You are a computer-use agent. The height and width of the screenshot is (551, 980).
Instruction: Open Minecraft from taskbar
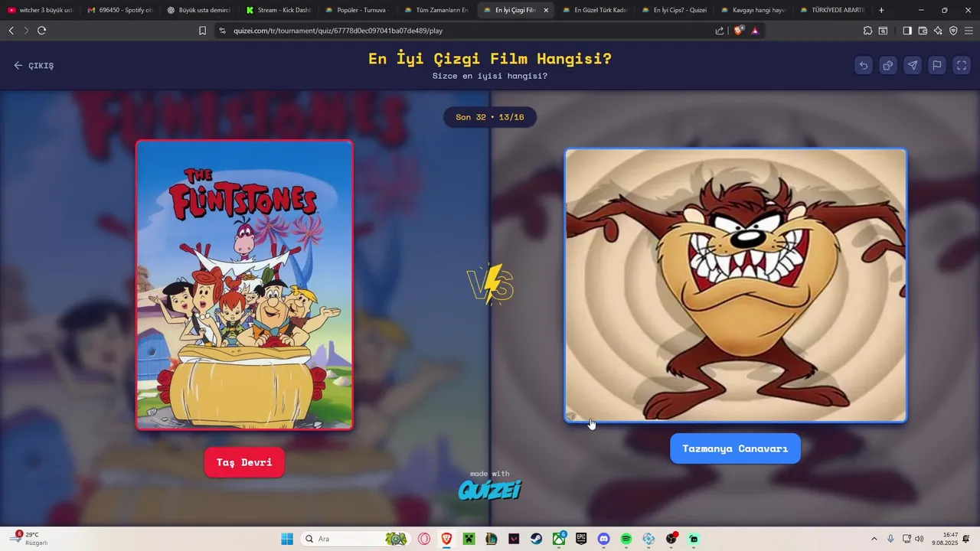469,539
